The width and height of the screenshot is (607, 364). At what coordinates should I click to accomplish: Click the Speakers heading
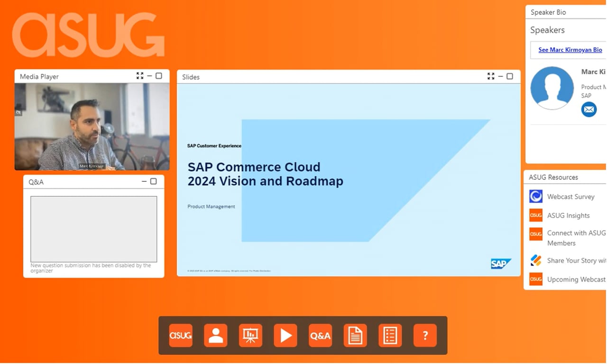(x=547, y=30)
